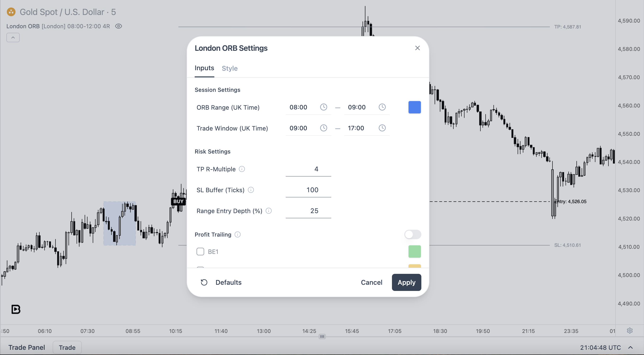This screenshot has width=644, height=355.
Task: Show info tooltip for SL Buffer (Ticks)
Action: pyautogui.click(x=251, y=190)
